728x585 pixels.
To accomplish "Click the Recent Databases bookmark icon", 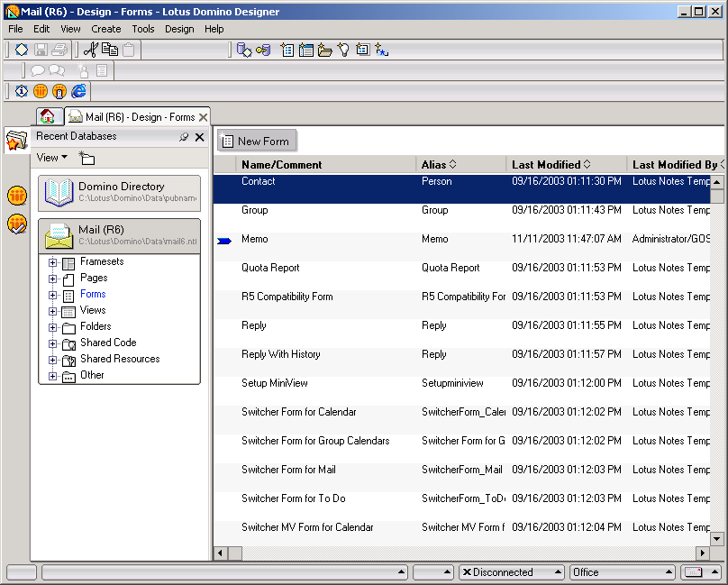I will click(16, 141).
